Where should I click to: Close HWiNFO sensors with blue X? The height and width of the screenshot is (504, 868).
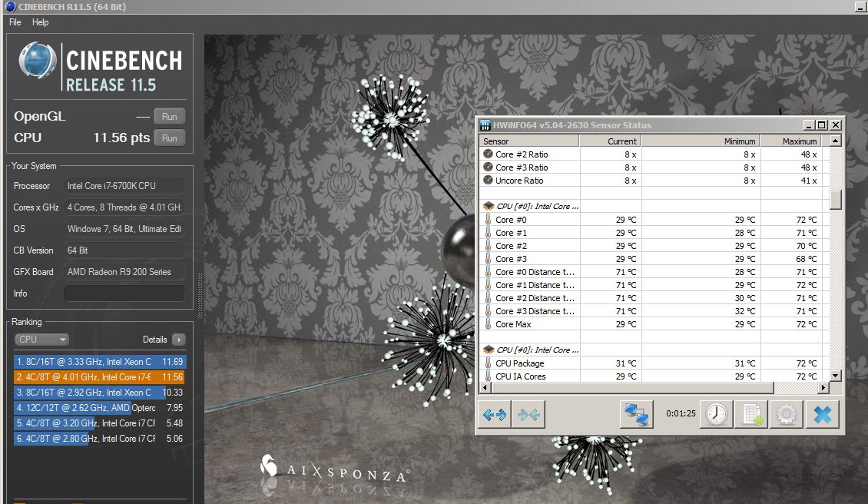coord(822,414)
